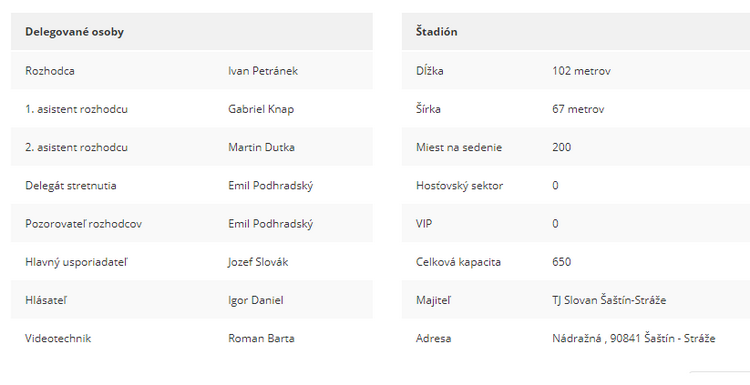The width and height of the screenshot is (750, 385).
Task: Click the Delegované osoby header
Action: coord(74,32)
